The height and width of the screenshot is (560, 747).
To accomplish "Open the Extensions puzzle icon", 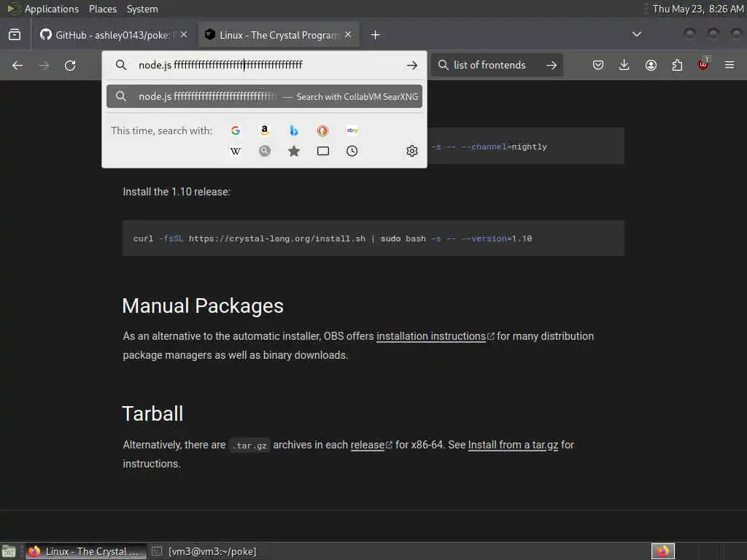I will click(x=677, y=65).
